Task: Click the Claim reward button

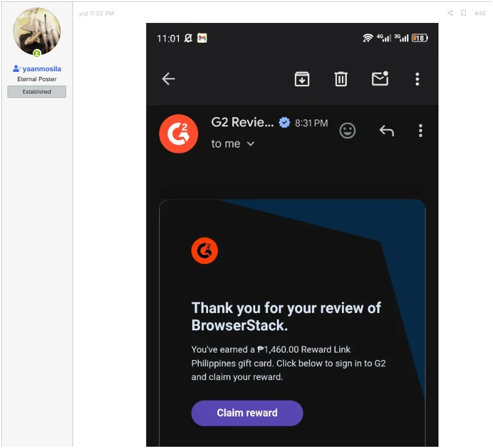Action: pyautogui.click(x=247, y=413)
